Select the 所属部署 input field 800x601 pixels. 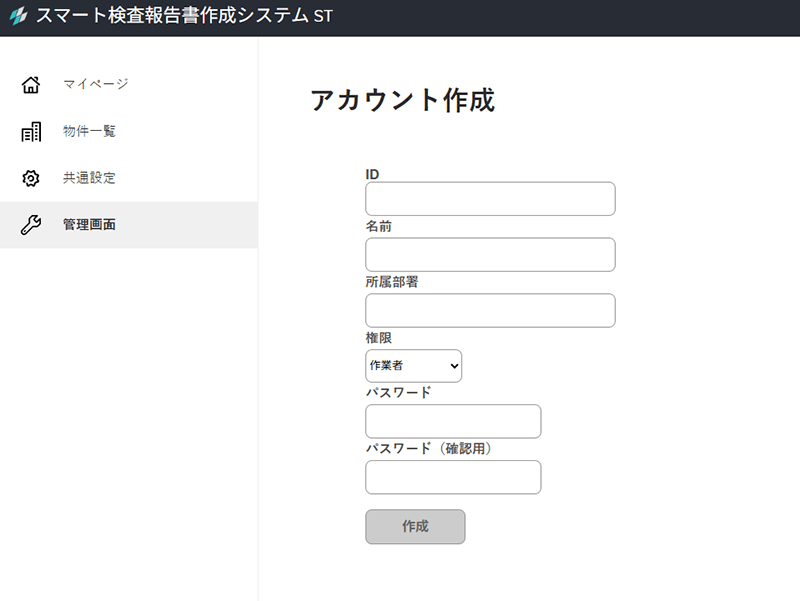490,311
